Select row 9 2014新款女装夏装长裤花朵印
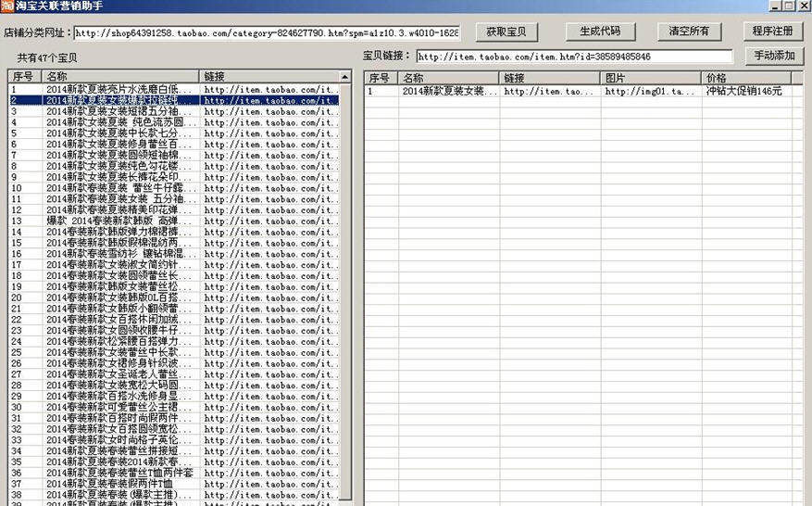The width and height of the screenshot is (812, 506). (x=174, y=177)
